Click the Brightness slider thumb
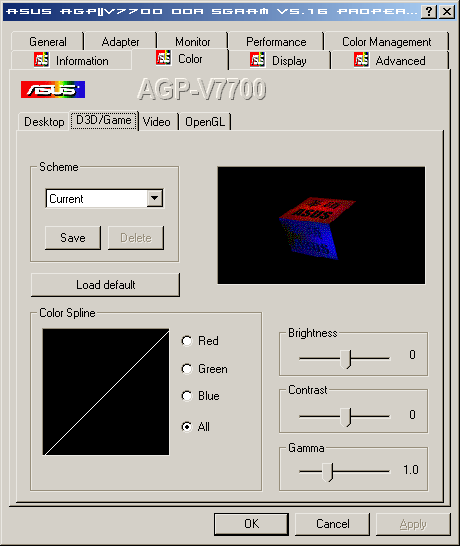Viewport: 460px width, 546px height. (346, 359)
